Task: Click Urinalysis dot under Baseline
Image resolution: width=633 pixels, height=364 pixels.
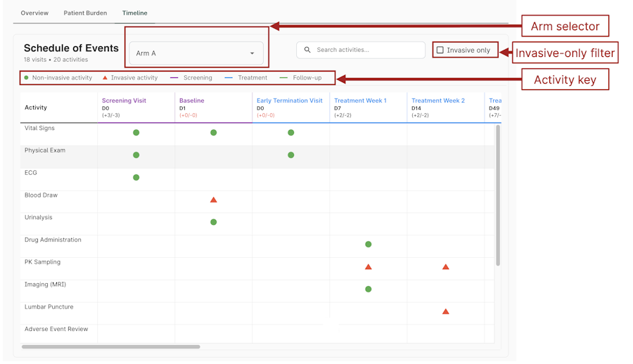Action: tap(214, 222)
